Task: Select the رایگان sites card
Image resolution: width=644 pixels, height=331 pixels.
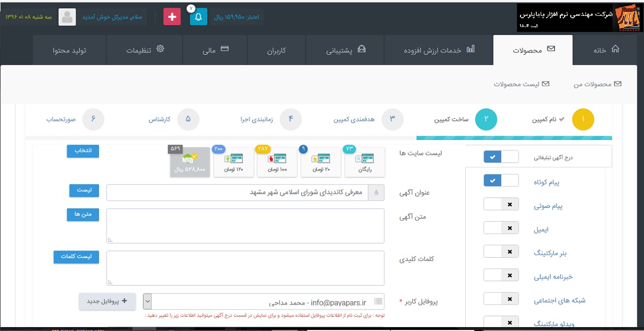Action: click(364, 162)
